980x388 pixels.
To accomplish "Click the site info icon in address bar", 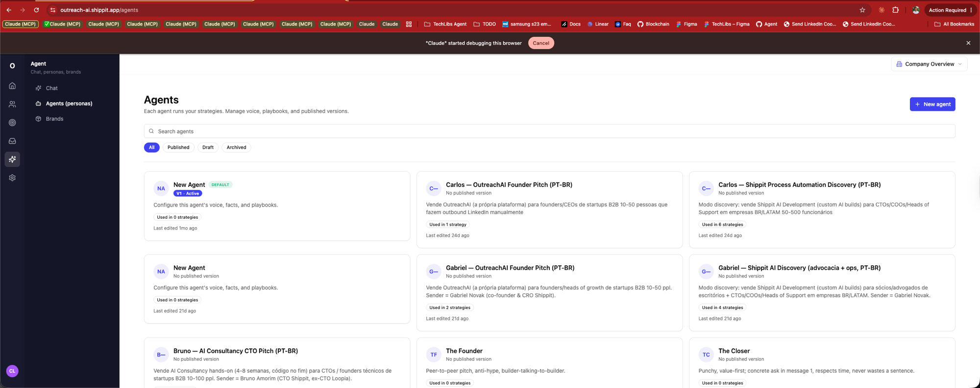I will pyautogui.click(x=53, y=10).
